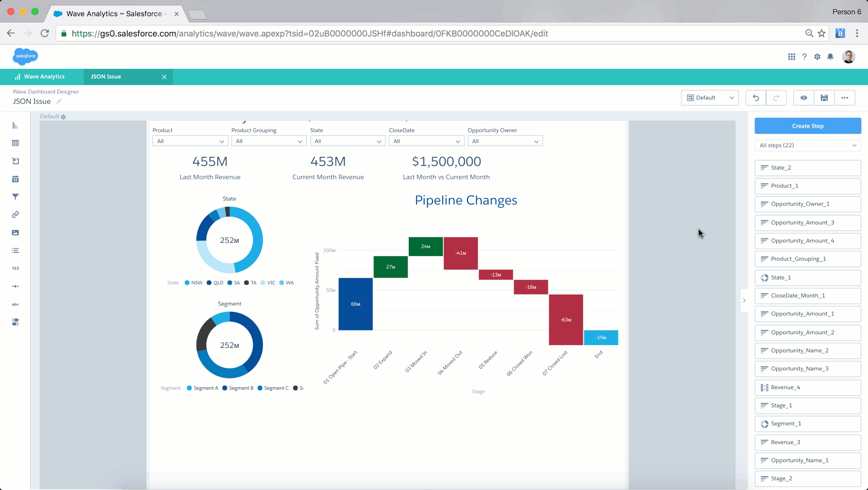Open the Product filter dropdown

190,141
